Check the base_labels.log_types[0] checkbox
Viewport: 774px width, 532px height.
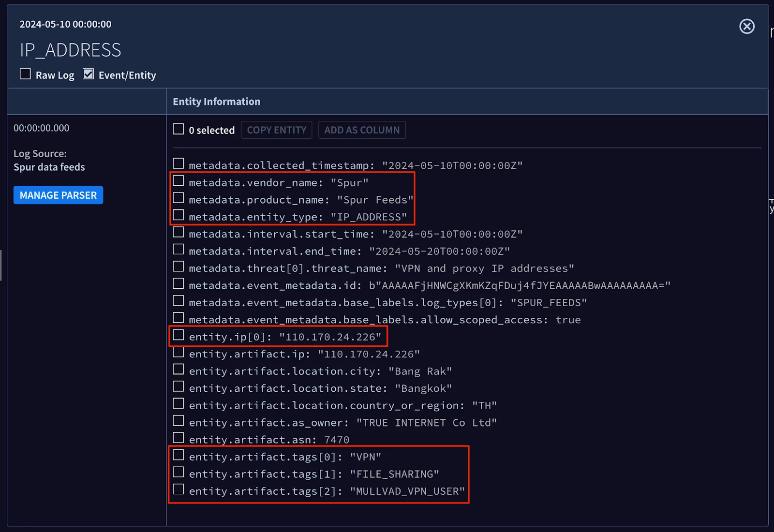[x=179, y=301]
